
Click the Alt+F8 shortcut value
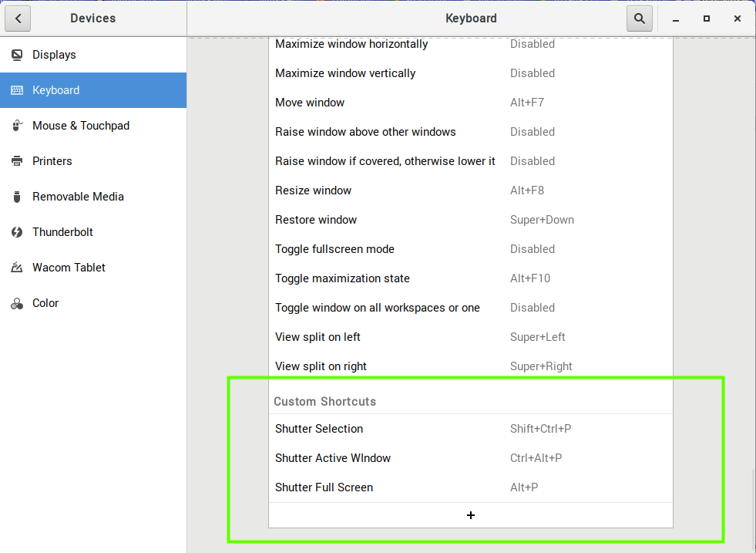(x=527, y=191)
